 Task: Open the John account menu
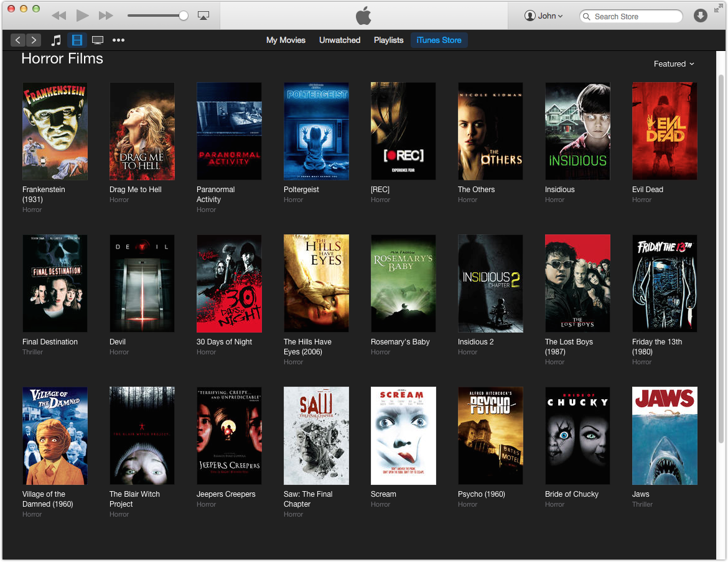(544, 16)
